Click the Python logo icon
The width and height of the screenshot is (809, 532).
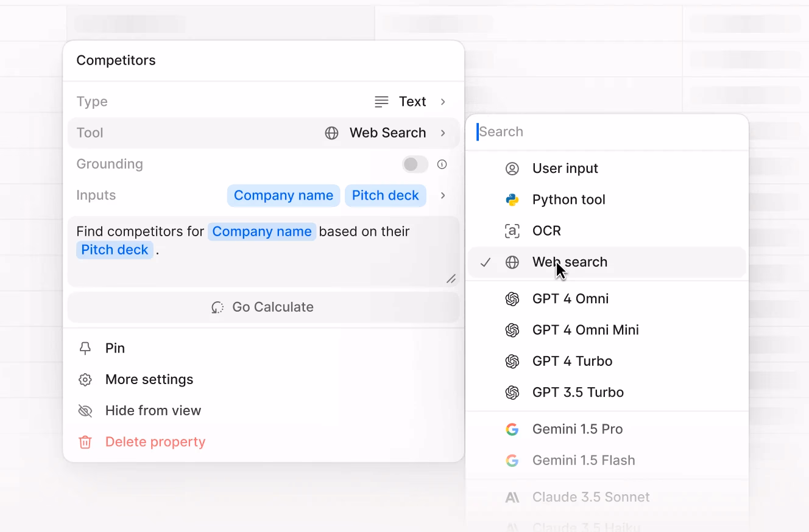click(512, 200)
